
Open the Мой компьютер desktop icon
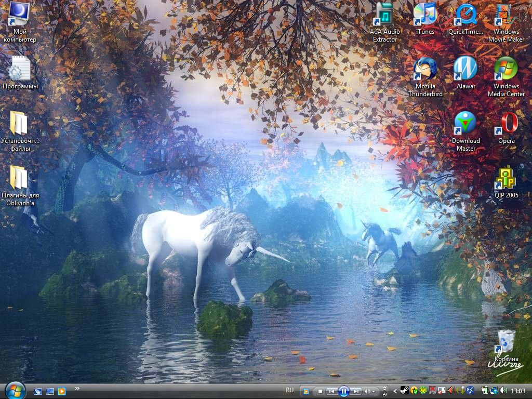pyautogui.click(x=20, y=22)
